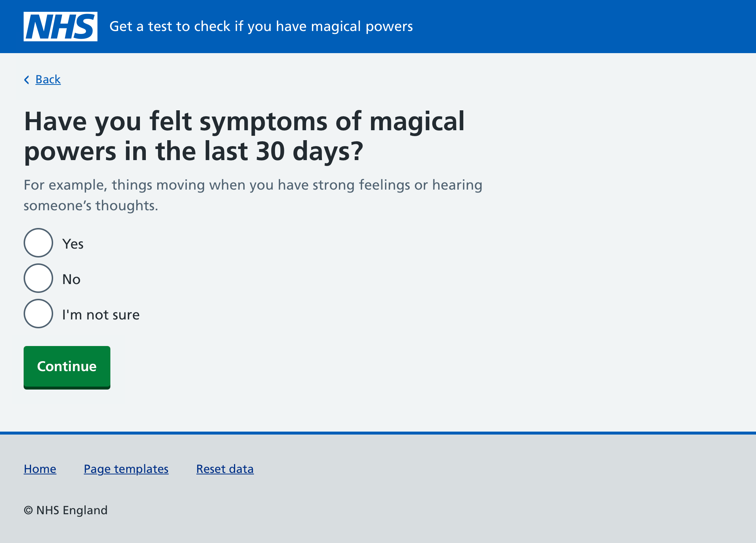Viewport: 756px width, 543px height.
Task: Click the Reset data footer link
Action: tap(225, 469)
